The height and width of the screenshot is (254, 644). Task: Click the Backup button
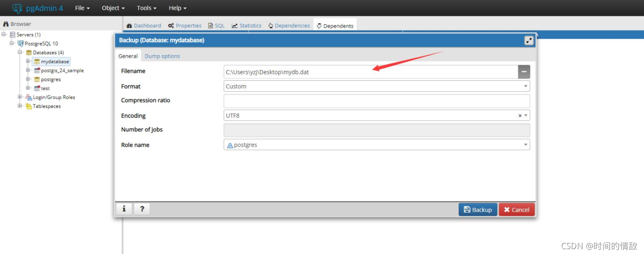(x=478, y=209)
